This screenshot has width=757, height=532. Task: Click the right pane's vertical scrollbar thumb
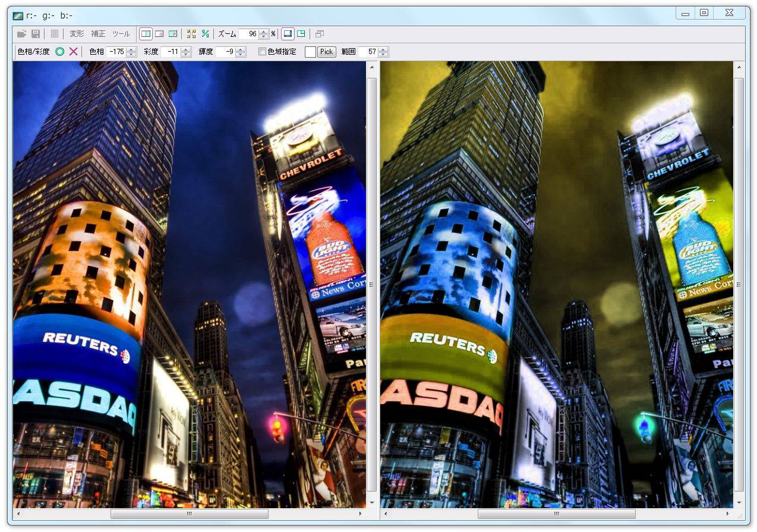tap(739, 284)
